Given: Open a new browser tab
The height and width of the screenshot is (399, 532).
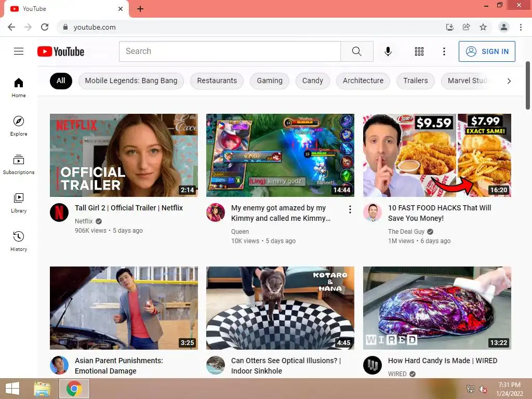Looking at the screenshot, I should [x=140, y=9].
